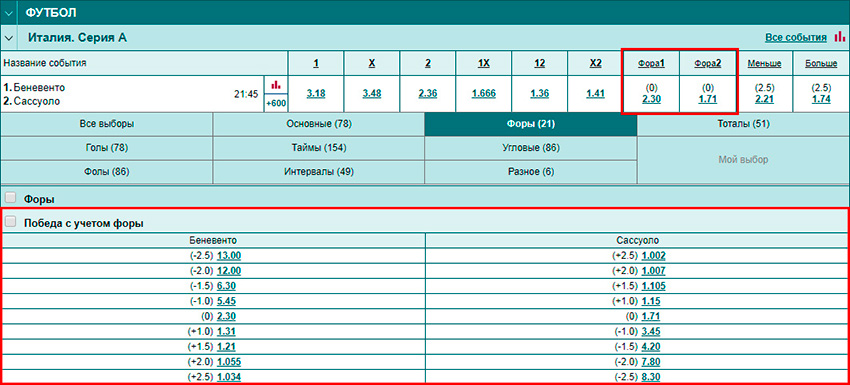Image resolution: width=850 pixels, height=385 pixels.
Task: Pick X2 odds 1.41
Action: click(x=595, y=93)
